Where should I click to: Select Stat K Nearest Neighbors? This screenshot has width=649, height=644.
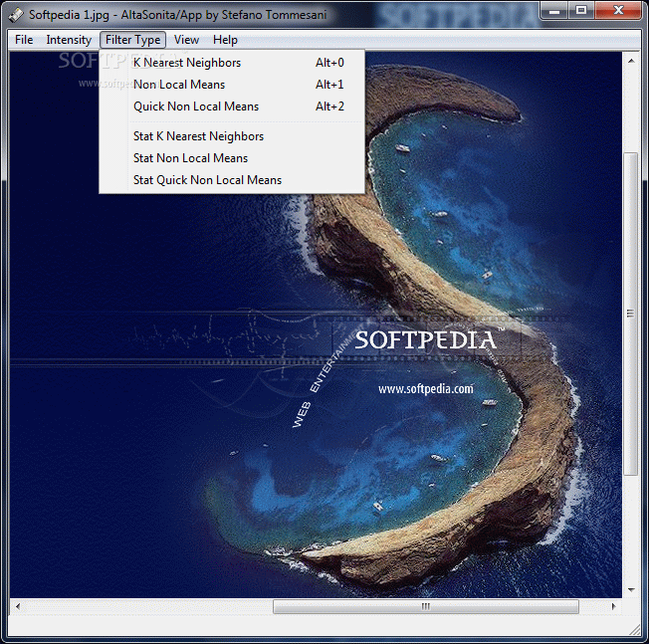point(232,136)
